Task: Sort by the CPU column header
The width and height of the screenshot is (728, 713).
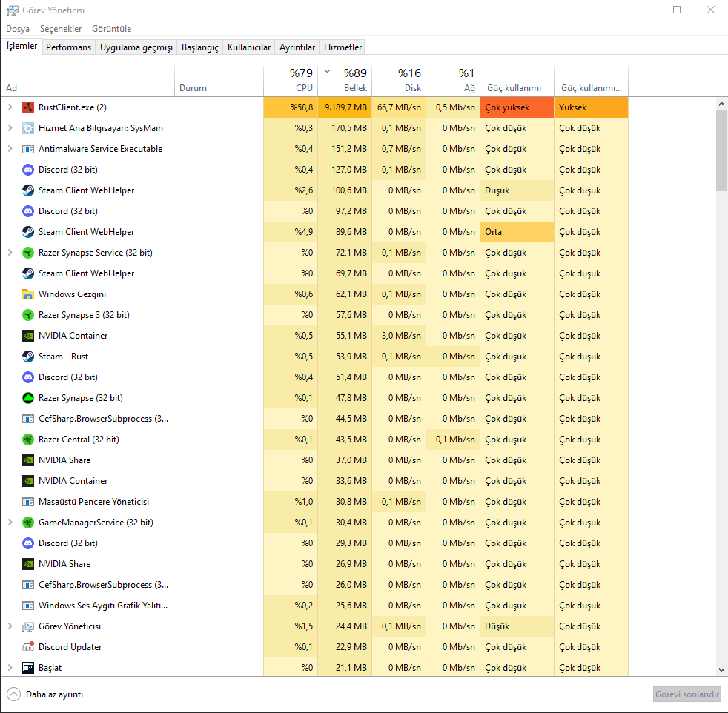Action: [x=291, y=82]
